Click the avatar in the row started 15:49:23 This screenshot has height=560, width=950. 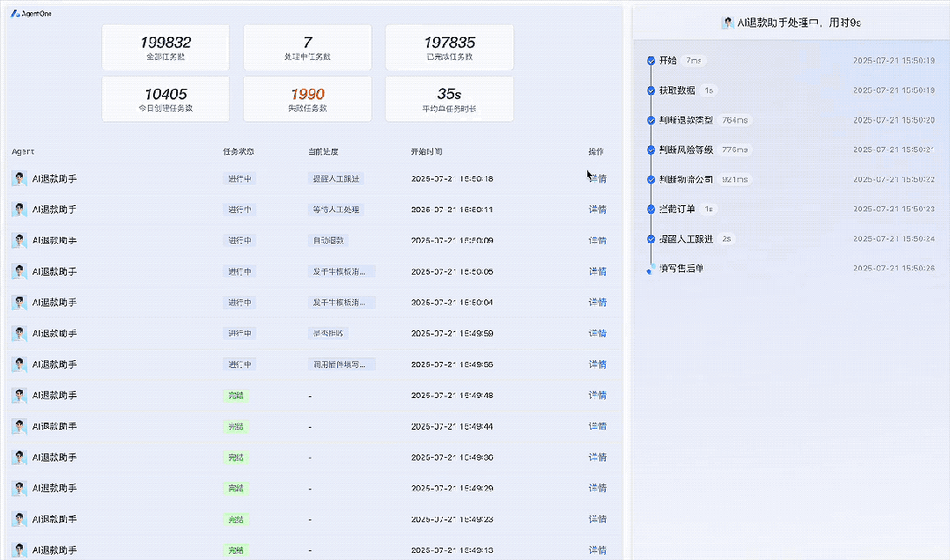(19, 519)
